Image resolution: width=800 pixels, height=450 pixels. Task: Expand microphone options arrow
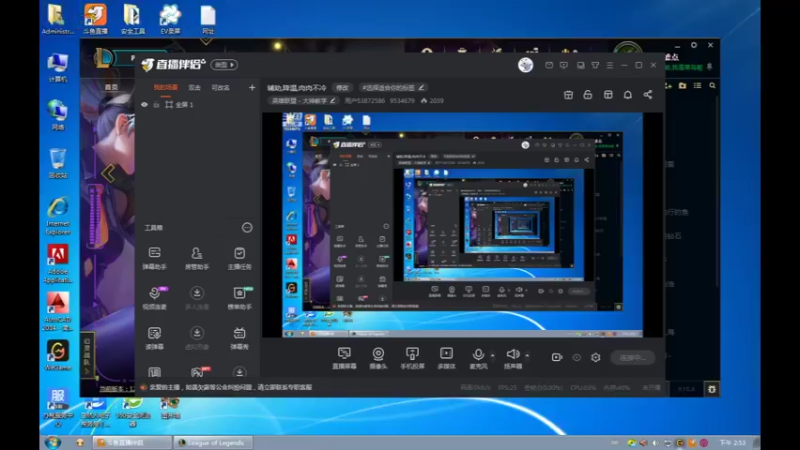(x=492, y=355)
